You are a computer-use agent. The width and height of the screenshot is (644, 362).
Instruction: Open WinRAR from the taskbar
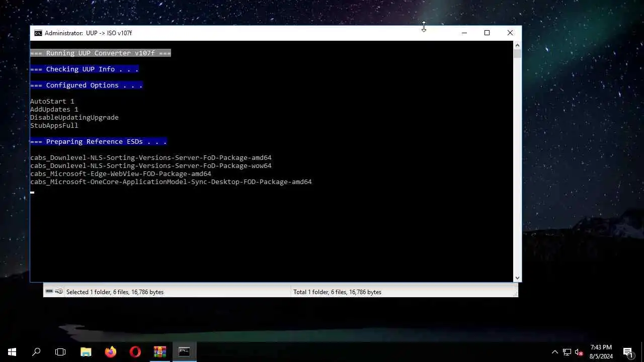[x=160, y=352]
